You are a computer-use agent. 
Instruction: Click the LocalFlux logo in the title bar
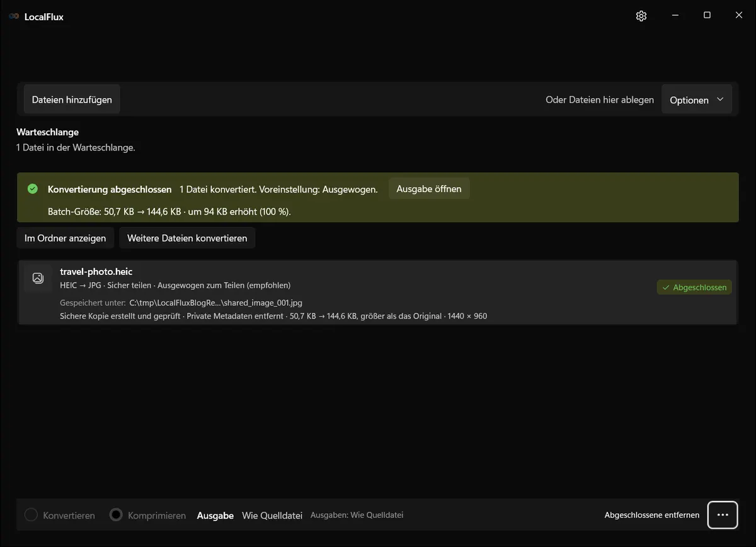(x=14, y=16)
